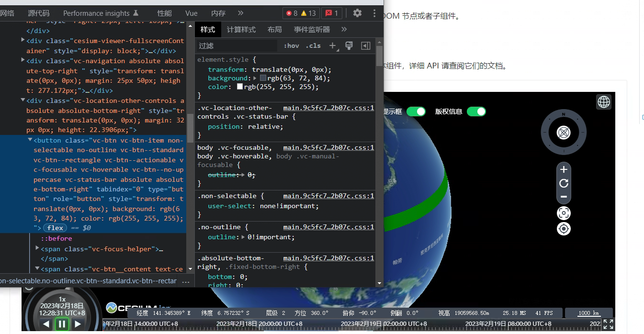
Task: Pause the animation clock
Action: 62,324
